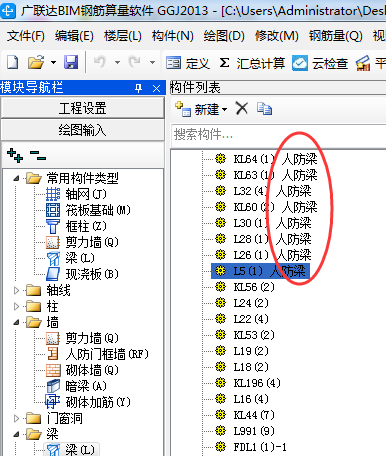The width and height of the screenshot is (386, 456).
Task: Open the 文件(F) menu
Action: (26, 36)
